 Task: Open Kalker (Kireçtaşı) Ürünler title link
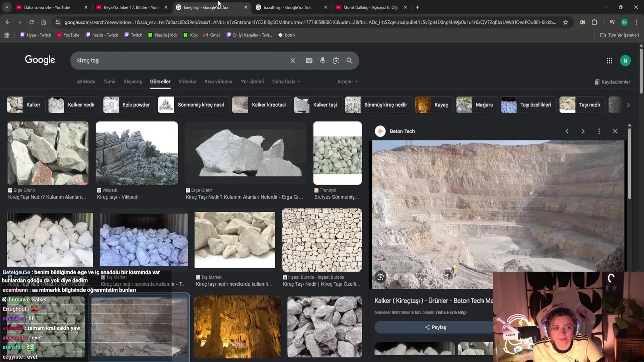coord(434,301)
